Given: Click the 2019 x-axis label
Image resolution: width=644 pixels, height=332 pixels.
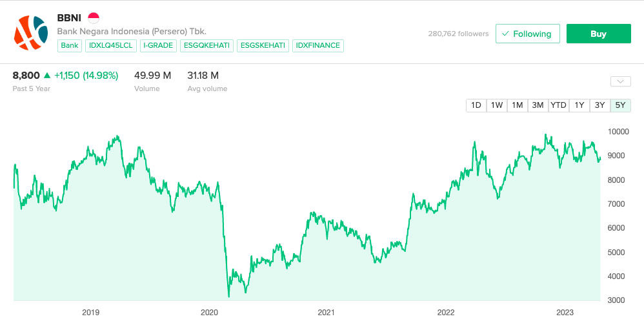Looking at the screenshot, I should coord(91,313).
